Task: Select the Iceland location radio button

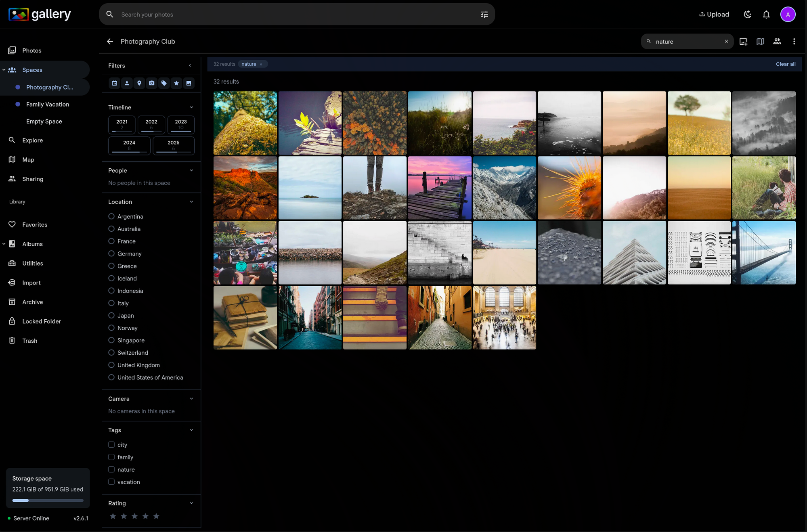Action: pos(111,278)
